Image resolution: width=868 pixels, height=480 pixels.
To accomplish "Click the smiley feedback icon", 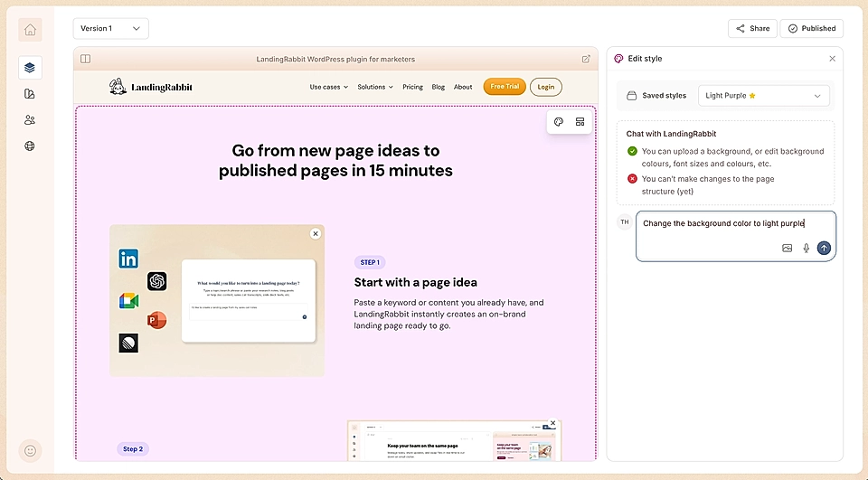I will coord(31,451).
